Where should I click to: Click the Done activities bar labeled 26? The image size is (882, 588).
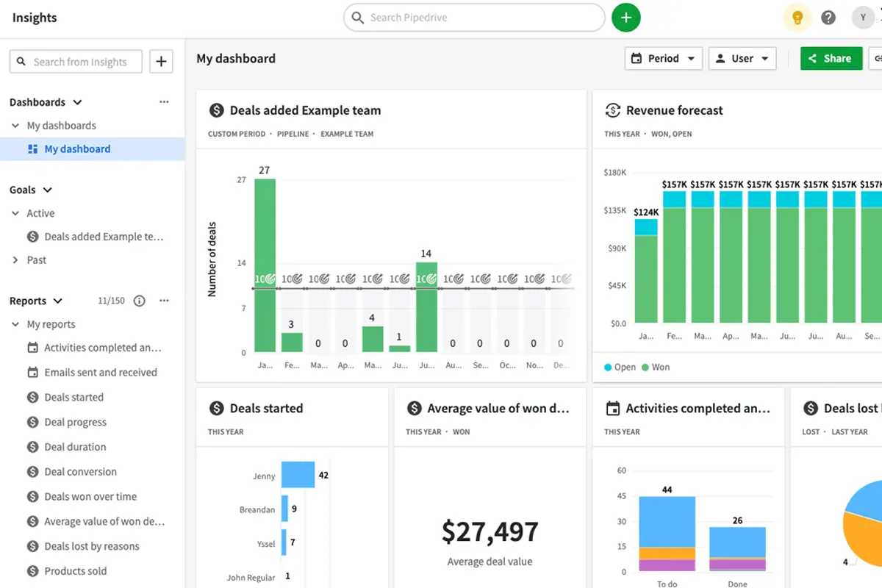pyautogui.click(x=737, y=549)
